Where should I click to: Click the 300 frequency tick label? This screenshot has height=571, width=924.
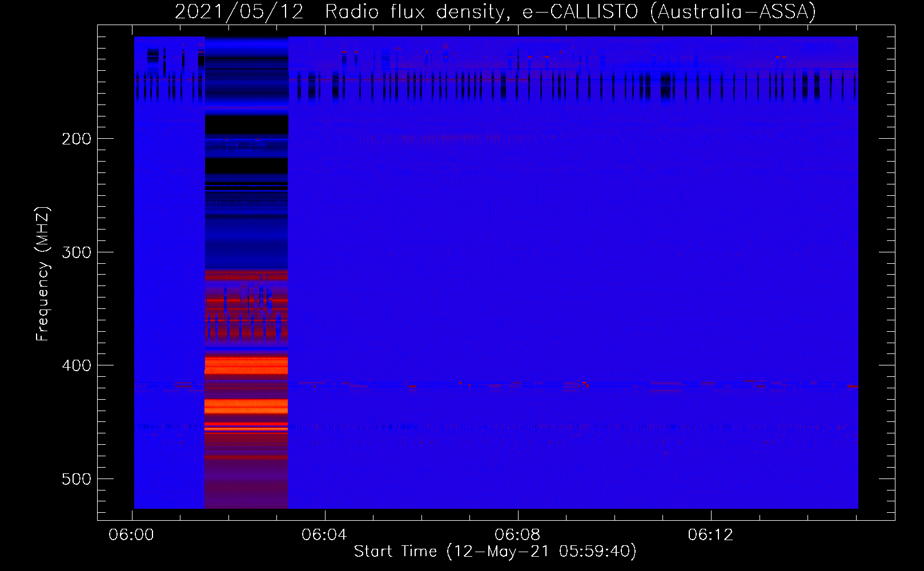[77, 252]
